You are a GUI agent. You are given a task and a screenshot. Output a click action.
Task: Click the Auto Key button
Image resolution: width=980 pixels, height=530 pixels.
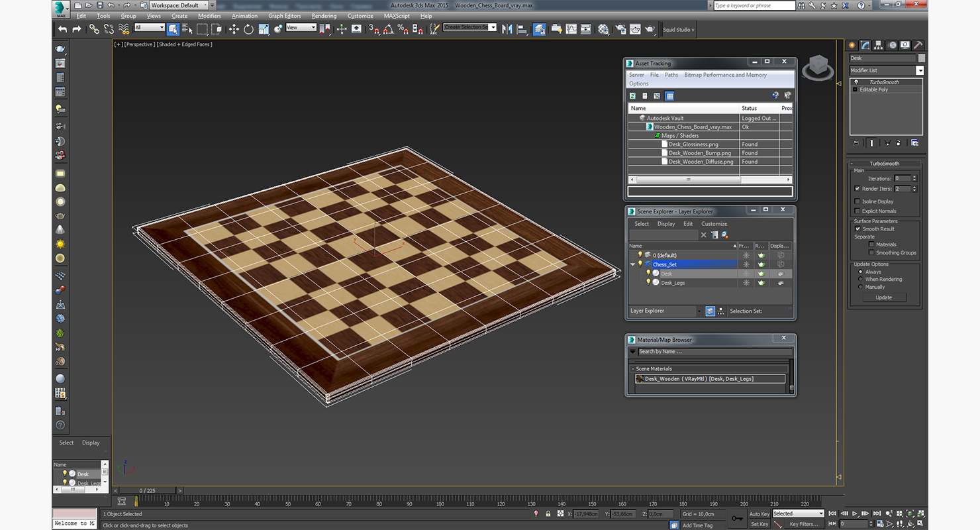(x=759, y=513)
